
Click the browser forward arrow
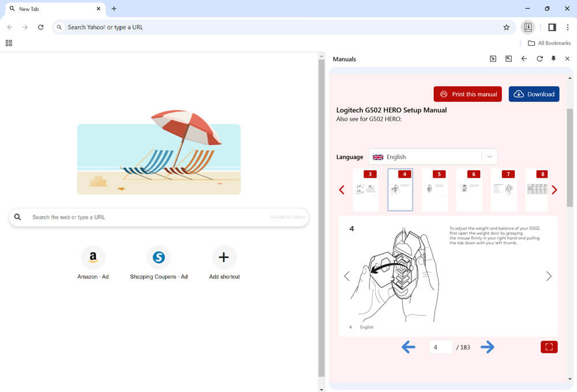(x=25, y=27)
